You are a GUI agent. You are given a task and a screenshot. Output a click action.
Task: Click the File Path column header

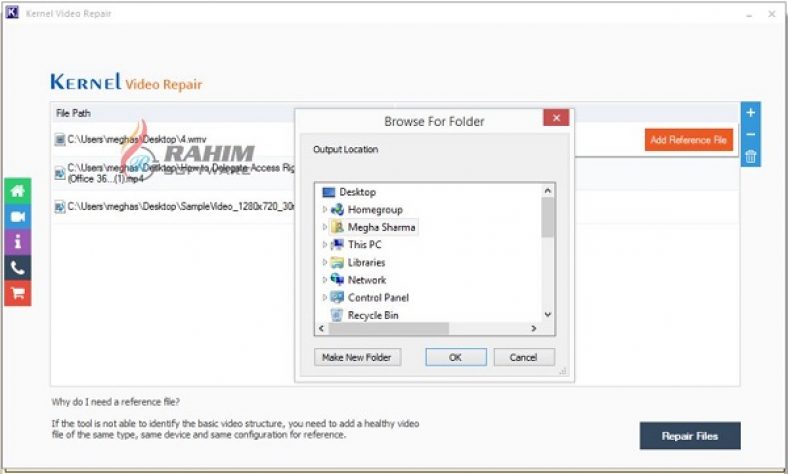73,113
